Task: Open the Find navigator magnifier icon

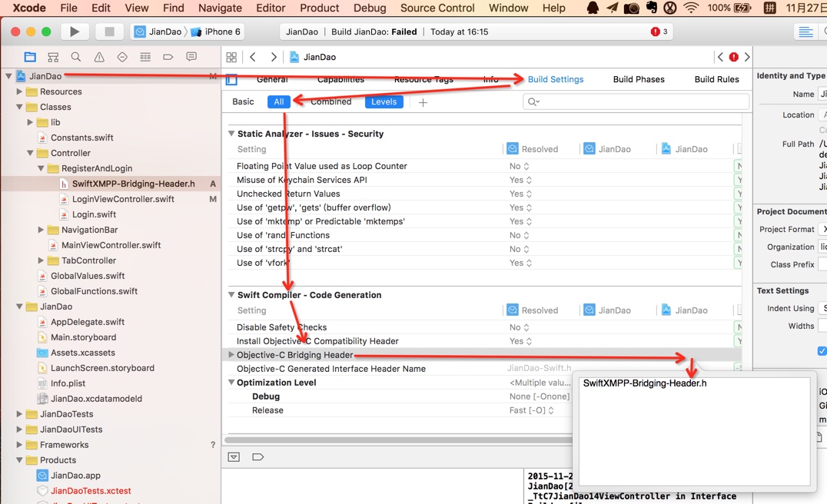Action: click(76, 57)
